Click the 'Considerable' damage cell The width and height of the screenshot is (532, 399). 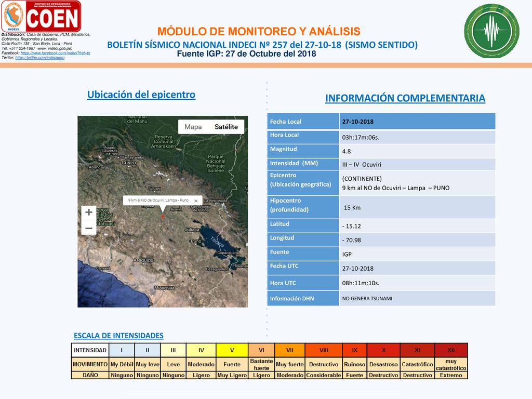pos(324,375)
